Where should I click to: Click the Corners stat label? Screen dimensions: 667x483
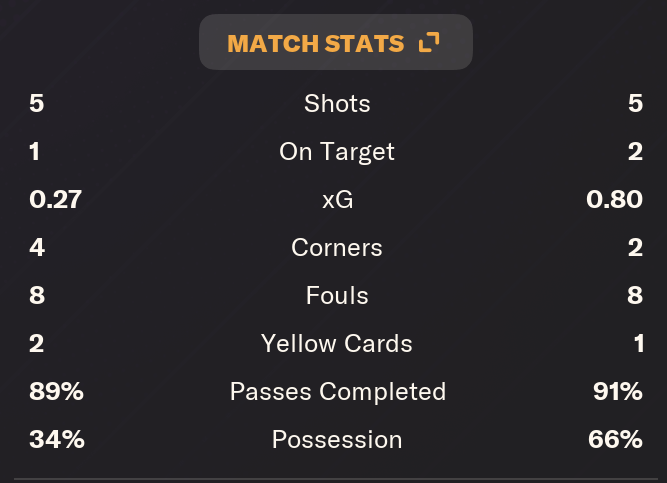tap(337, 247)
